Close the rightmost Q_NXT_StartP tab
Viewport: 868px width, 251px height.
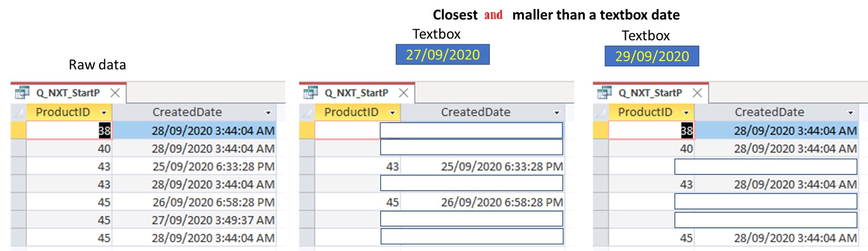click(x=697, y=93)
